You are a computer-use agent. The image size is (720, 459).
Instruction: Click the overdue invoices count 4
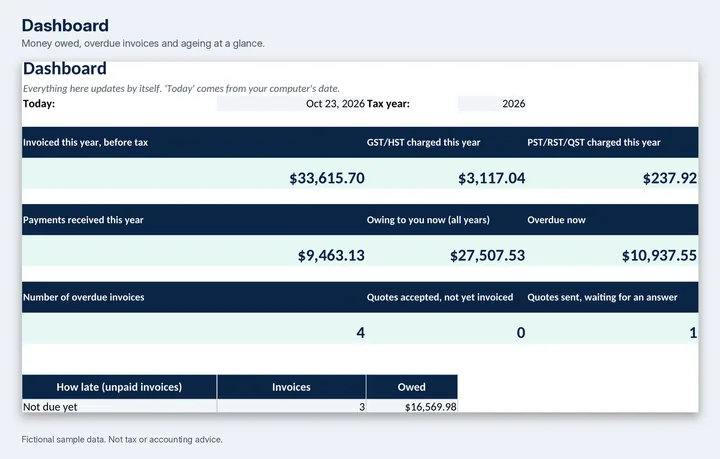[x=360, y=333]
